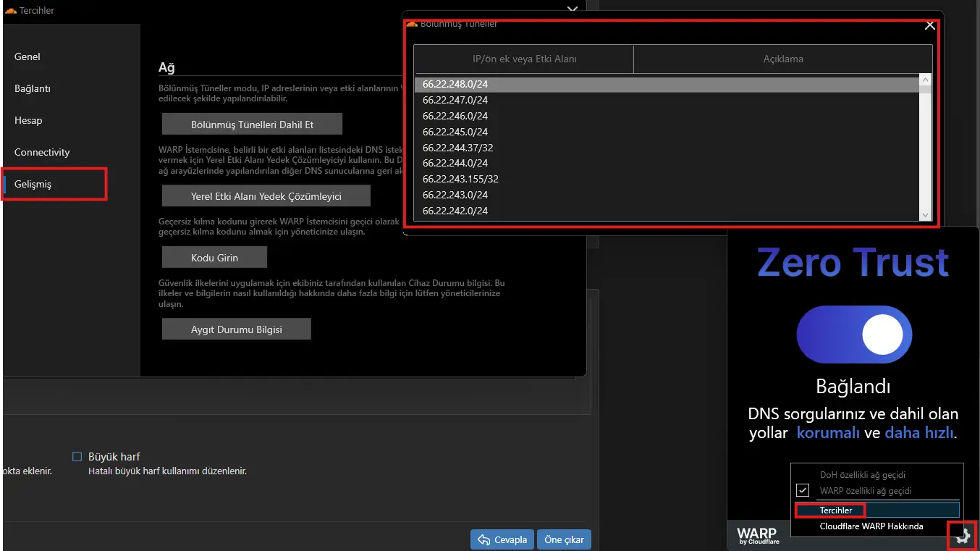980x551 pixels.
Task: Click the IP/ön ek veya Etki Alanı header
Action: pos(524,59)
